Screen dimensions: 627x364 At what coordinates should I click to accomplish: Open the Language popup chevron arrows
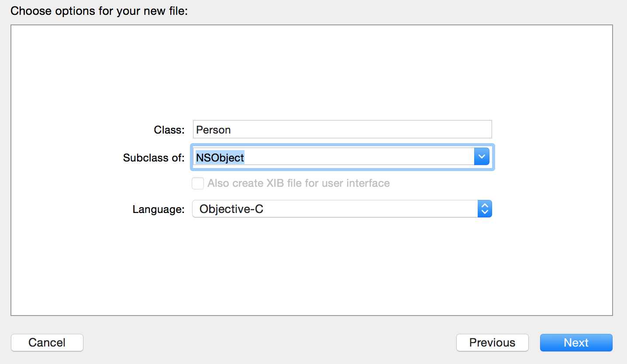[485, 209]
